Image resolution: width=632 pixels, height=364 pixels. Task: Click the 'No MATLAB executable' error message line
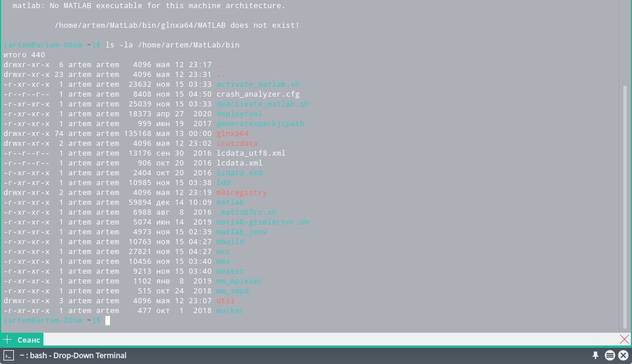pos(149,6)
